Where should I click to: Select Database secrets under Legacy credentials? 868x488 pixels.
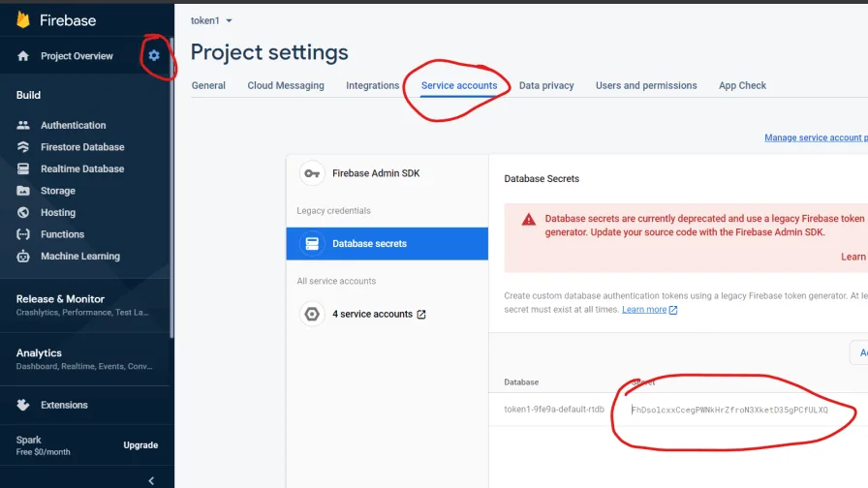click(387, 243)
